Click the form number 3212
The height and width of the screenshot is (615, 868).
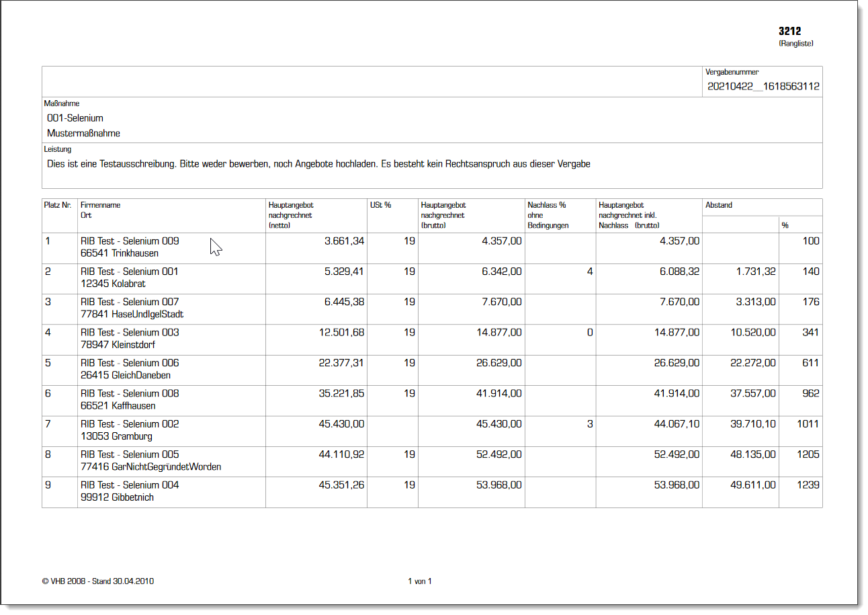click(790, 31)
